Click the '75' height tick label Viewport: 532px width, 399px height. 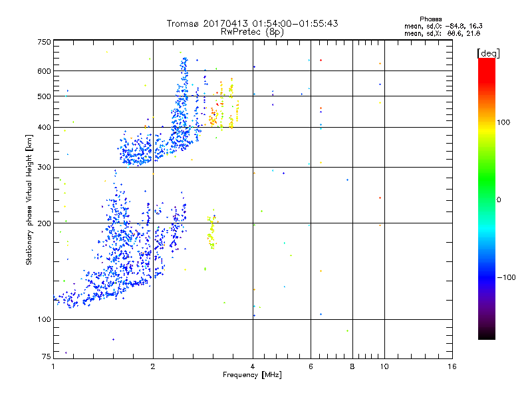(47, 356)
